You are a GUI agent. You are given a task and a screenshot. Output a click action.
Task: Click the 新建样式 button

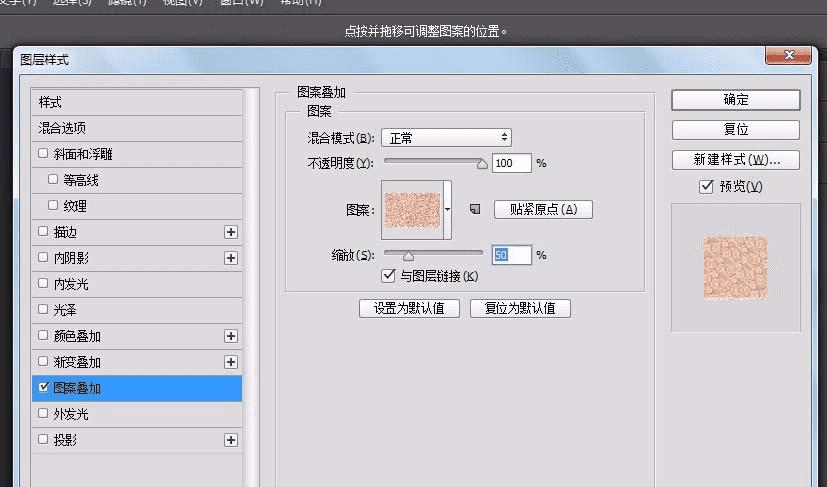(x=736, y=160)
